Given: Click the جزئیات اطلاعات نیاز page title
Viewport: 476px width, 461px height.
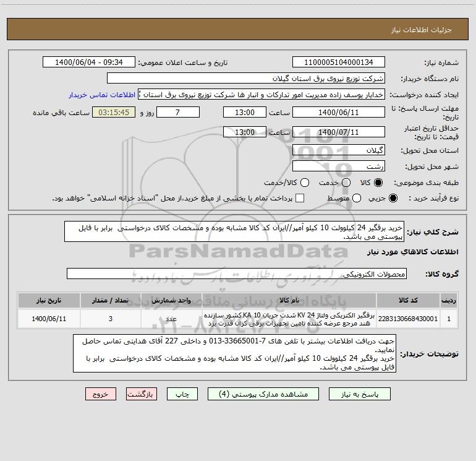Looking at the screenshot, I should 422,30.
